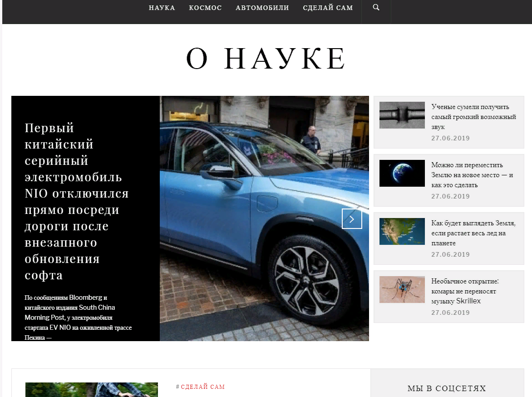Read article about the loudest possible sound
Screen dimensions: 532x397
473,116
